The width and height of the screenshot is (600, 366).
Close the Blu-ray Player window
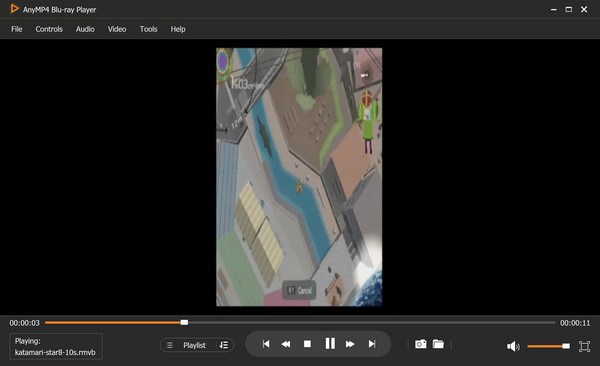coord(584,10)
